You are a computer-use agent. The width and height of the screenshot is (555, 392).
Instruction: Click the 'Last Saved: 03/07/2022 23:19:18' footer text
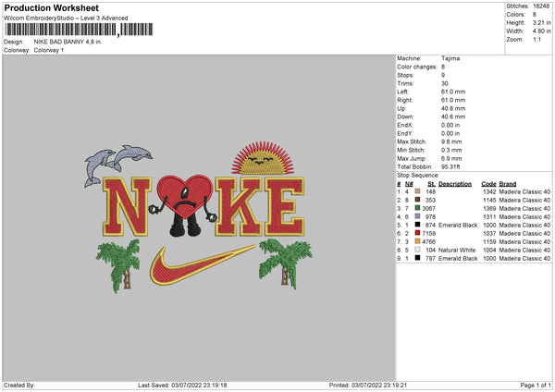pos(182,385)
